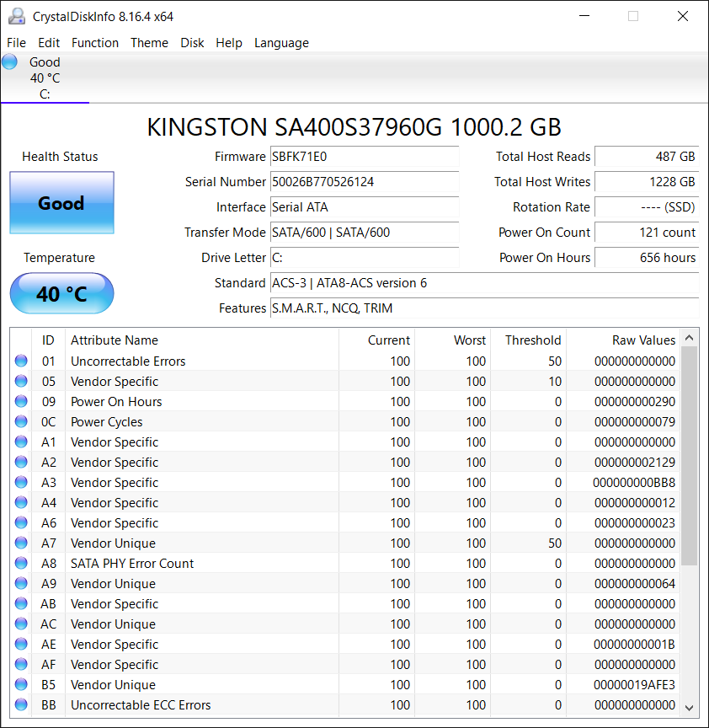Click the scrollbar up arrow on attribute list
Image resolution: width=709 pixels, height=728 pixels.
point(690,336)
